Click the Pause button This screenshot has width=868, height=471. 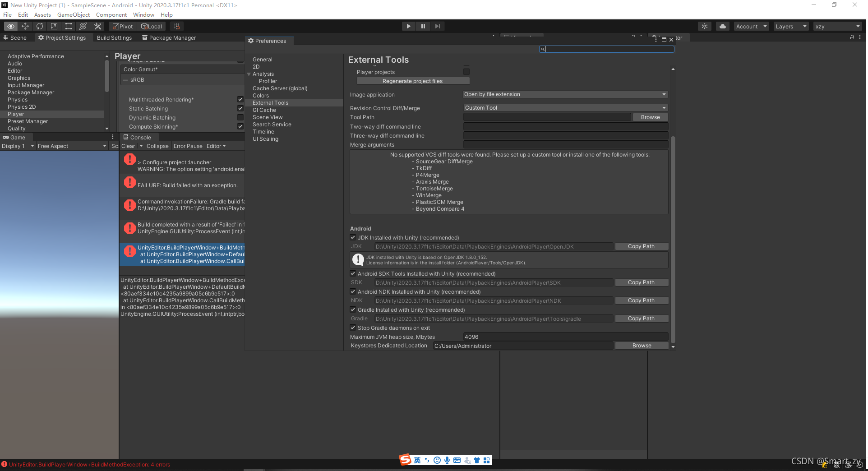(423, 26)
